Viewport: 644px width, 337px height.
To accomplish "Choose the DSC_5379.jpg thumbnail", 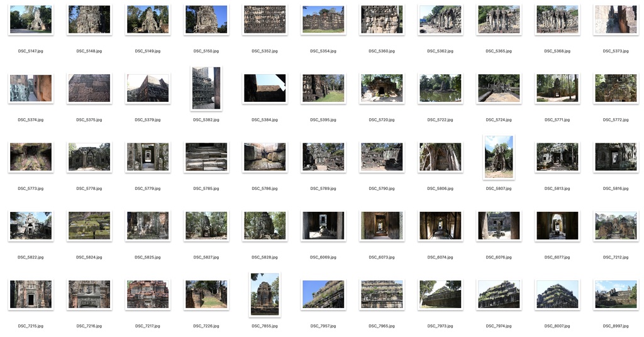I will pos(148,88).
